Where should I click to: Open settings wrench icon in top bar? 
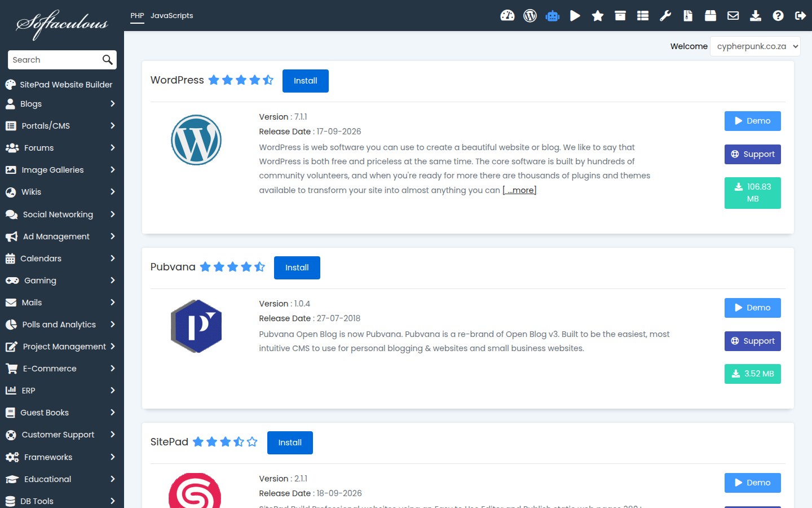tap(665, 16)
